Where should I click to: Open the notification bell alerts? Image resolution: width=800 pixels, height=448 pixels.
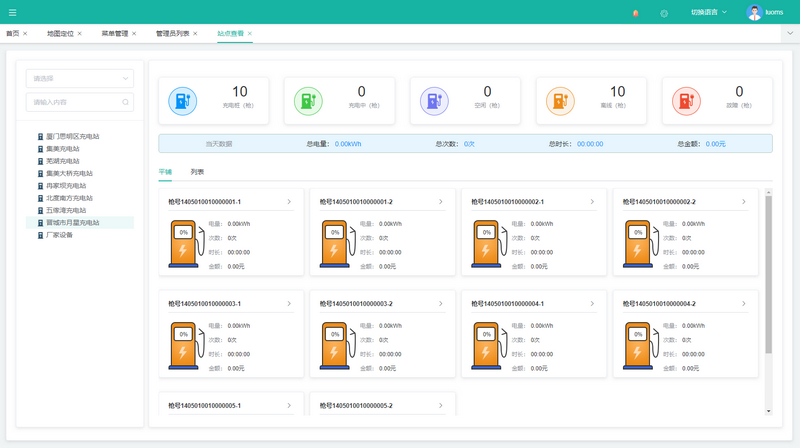point(636,13)
